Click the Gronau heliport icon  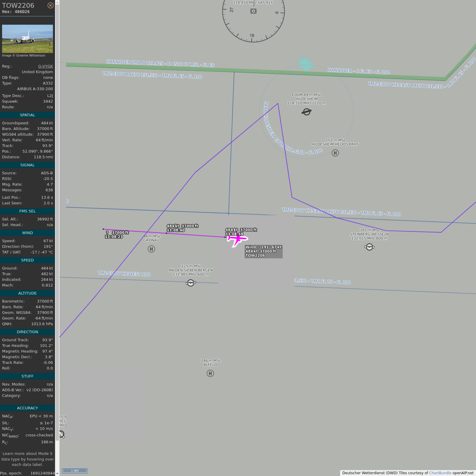point(151,249)
